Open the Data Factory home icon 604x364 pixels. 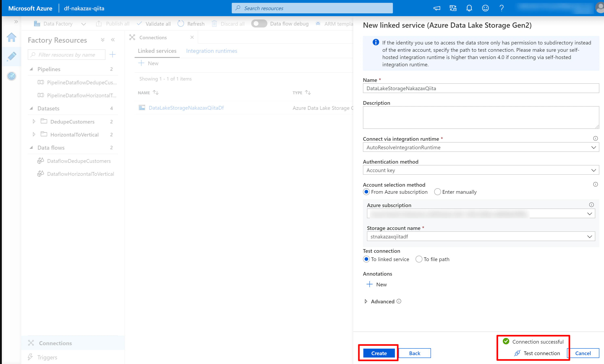coord(12,37)
